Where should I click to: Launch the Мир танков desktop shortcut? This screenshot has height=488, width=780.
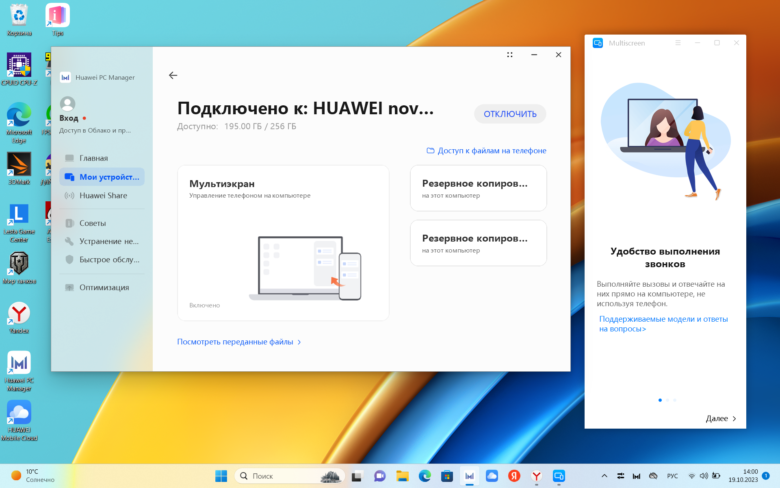coord(19,268)
